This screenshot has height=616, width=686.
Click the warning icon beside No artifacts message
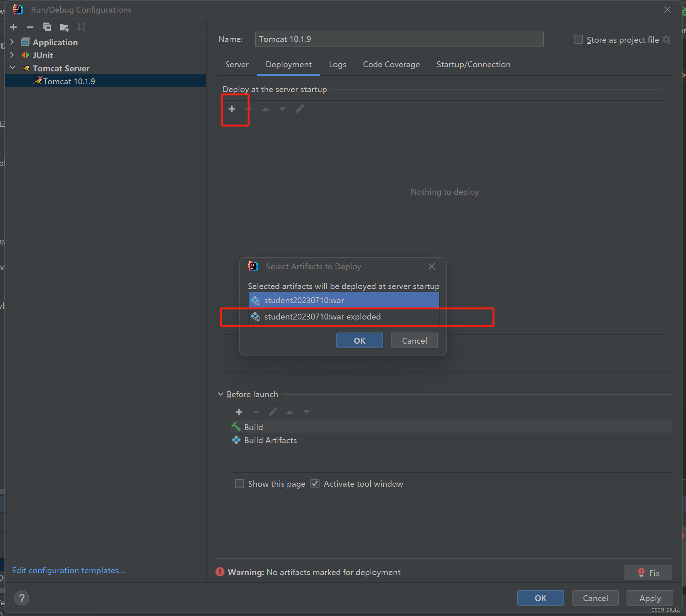pos(220,572)
